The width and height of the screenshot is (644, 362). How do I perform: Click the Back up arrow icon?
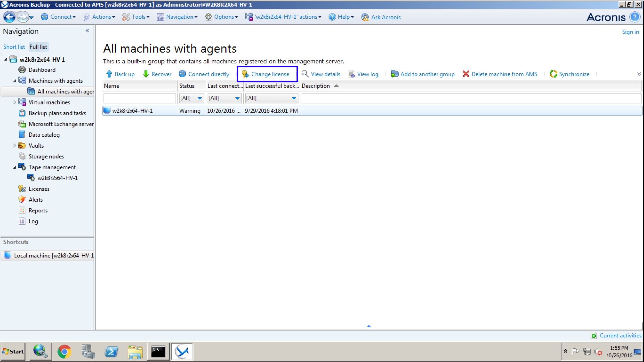click(x=109, y=74)
